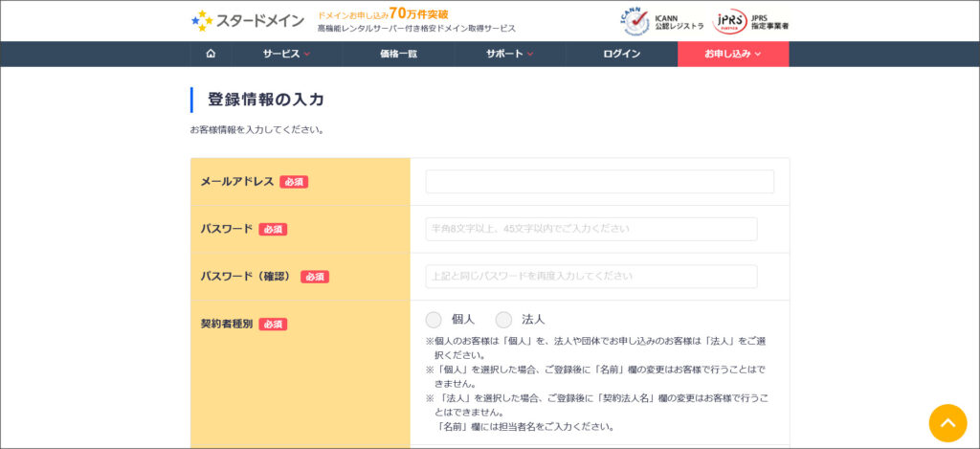The image size is (980, 449).
Task: Click the Star Domain logo
Action: pos(248,20)
